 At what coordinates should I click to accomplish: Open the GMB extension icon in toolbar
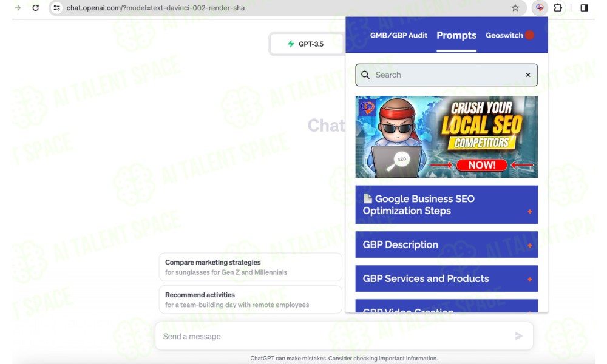pos(539,7)
